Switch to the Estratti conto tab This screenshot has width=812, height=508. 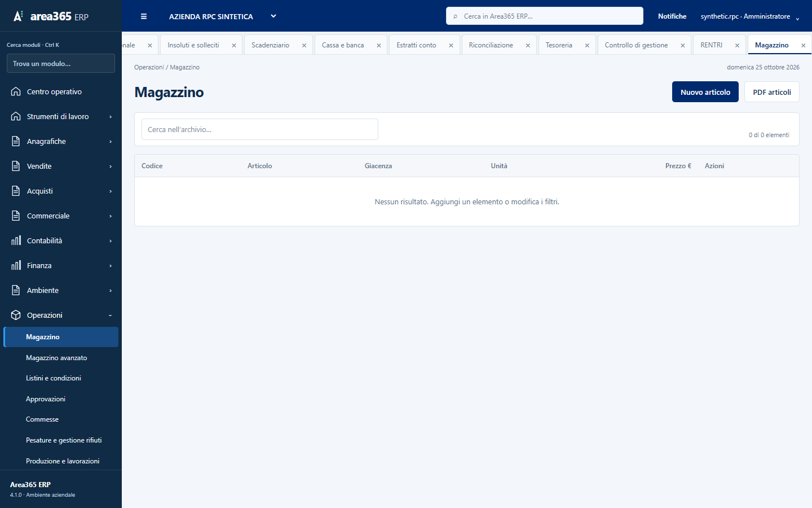[x=416, y=45]
